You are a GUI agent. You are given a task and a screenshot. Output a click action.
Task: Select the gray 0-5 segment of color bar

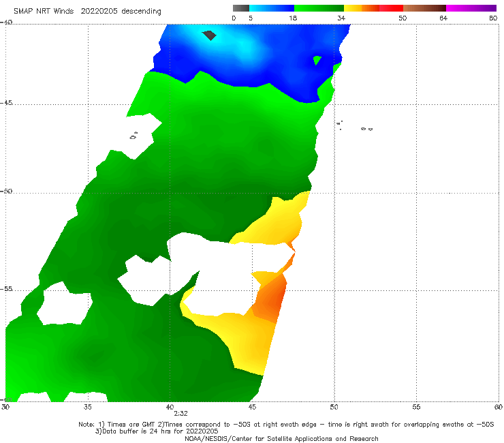click(x=241, y=8)
